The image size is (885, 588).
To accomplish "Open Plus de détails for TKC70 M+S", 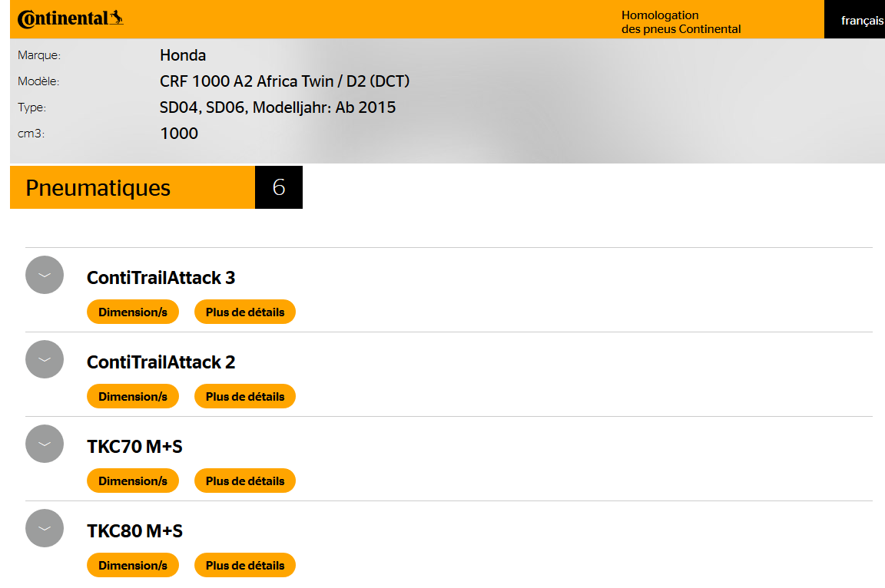I will click(x=245, y=481).
